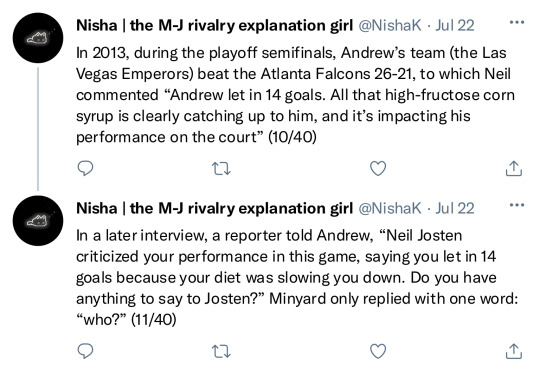Open @NishaK handle on second tweet
Viewport: 540px width, 374px height.
tap(390, 208)
